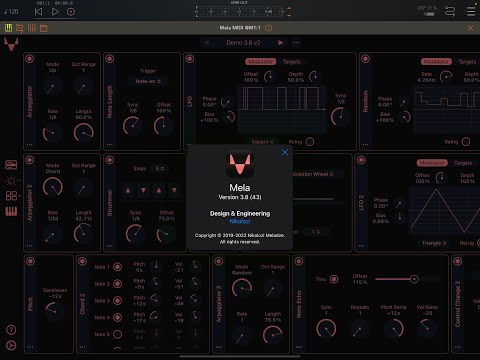
Task: Open the settings wheel icon bottom left
Action: (11, 346)
